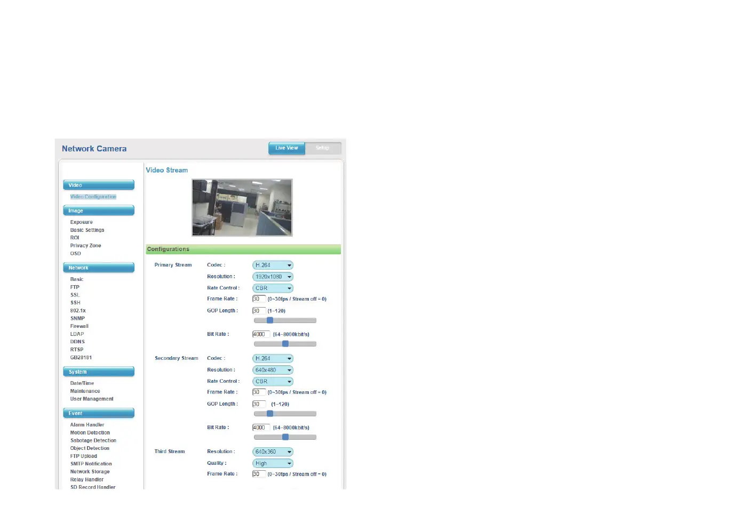Open Object Detection settings
Image resolution: width=756 pixels, height=532 pixels.
90,448
